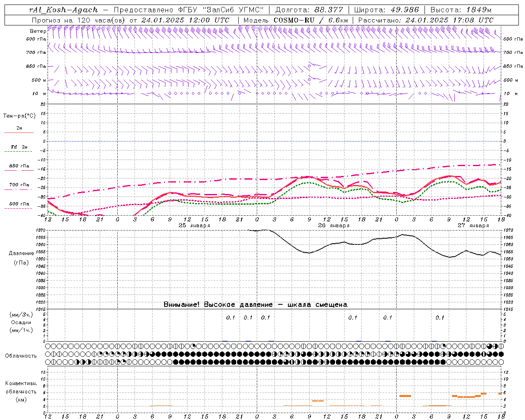Click the Давление pressure panel label

[x=21, y=253]
